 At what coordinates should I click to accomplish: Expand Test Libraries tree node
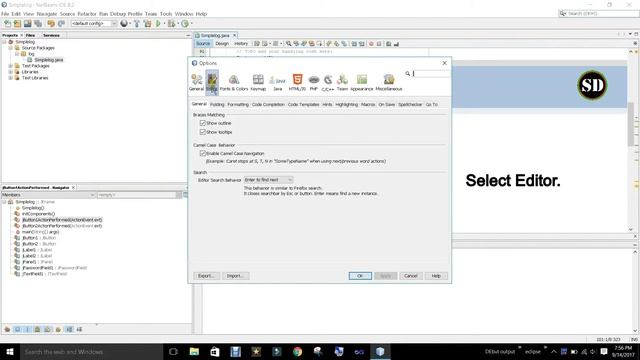click(x=11, y=78)
